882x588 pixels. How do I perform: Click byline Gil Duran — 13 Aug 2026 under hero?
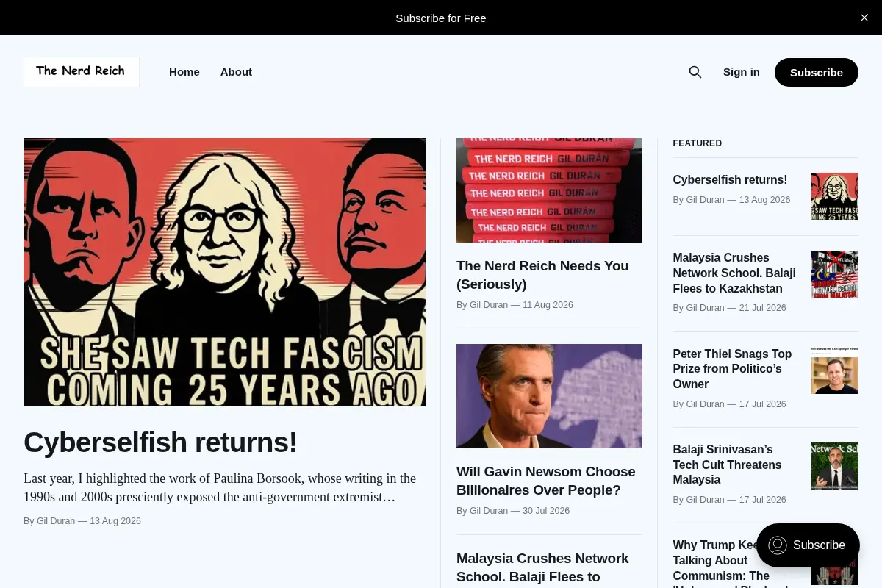click(x=82, y=521)
